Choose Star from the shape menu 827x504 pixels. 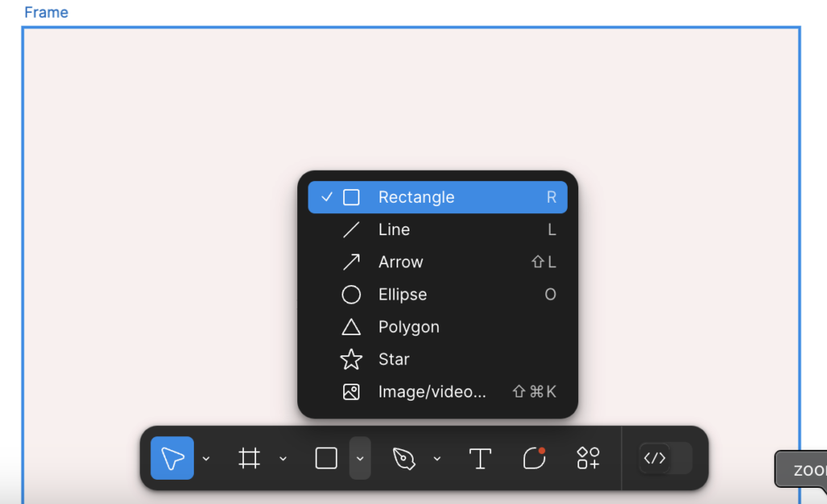(x=438, y=359)
